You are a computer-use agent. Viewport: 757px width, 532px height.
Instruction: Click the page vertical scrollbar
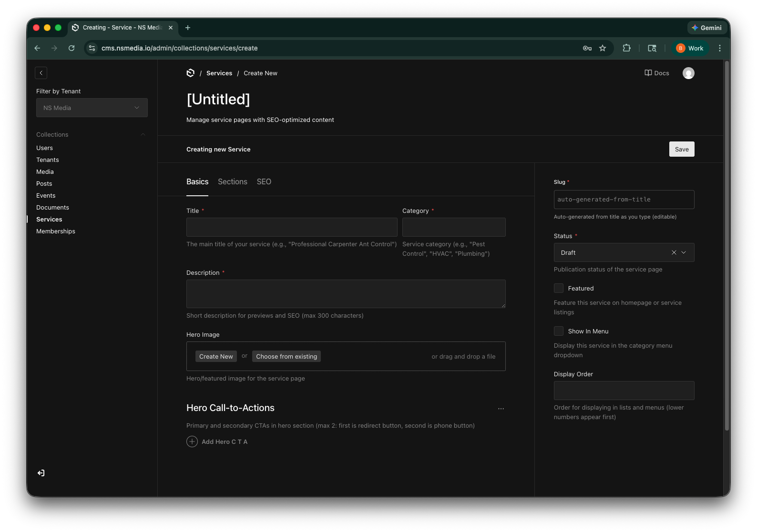(x=727, y=246)
